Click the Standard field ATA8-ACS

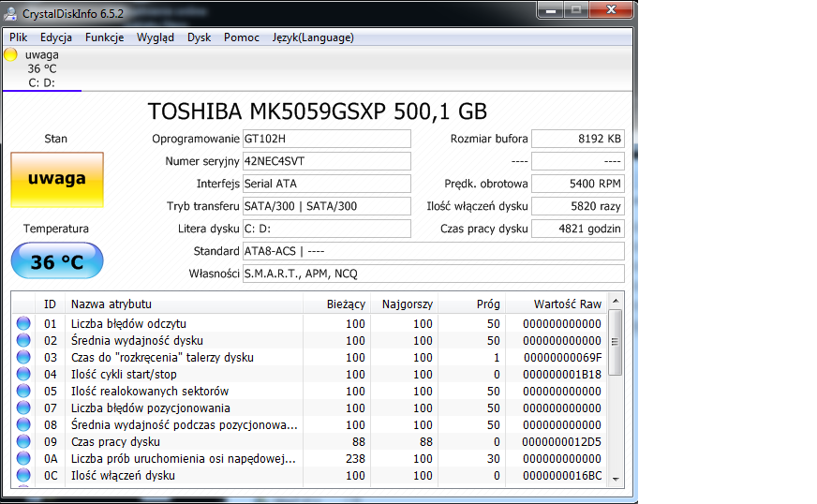click(434, 251)
